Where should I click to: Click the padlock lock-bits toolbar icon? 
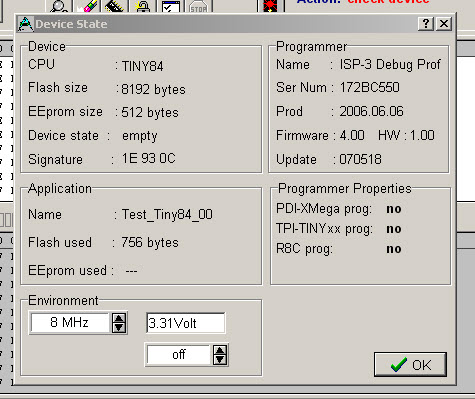pyautogui.click(x=144, y=6)
